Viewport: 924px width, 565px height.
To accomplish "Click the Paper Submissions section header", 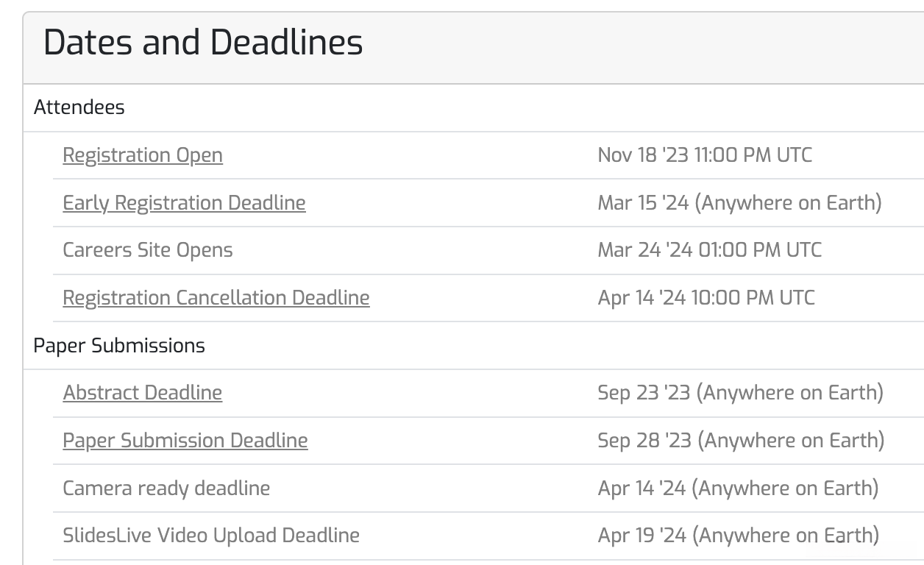I will coord(119,346).
